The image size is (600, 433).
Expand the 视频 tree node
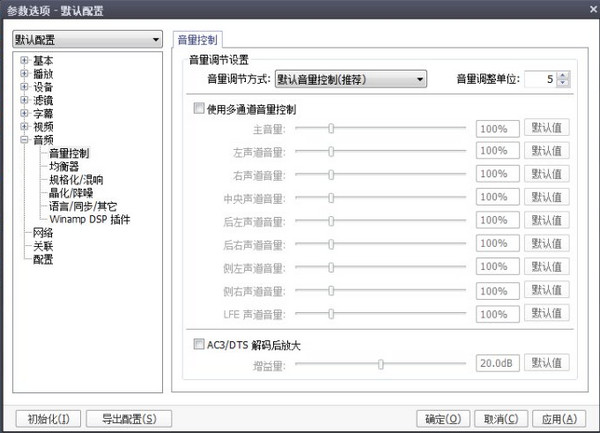(24, 126)
